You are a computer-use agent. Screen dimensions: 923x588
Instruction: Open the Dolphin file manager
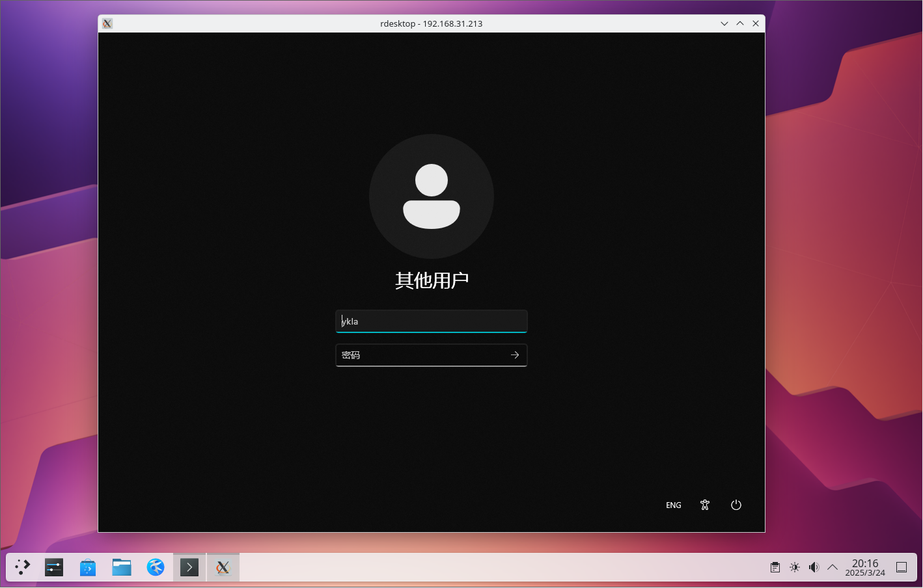pos(122,567)
